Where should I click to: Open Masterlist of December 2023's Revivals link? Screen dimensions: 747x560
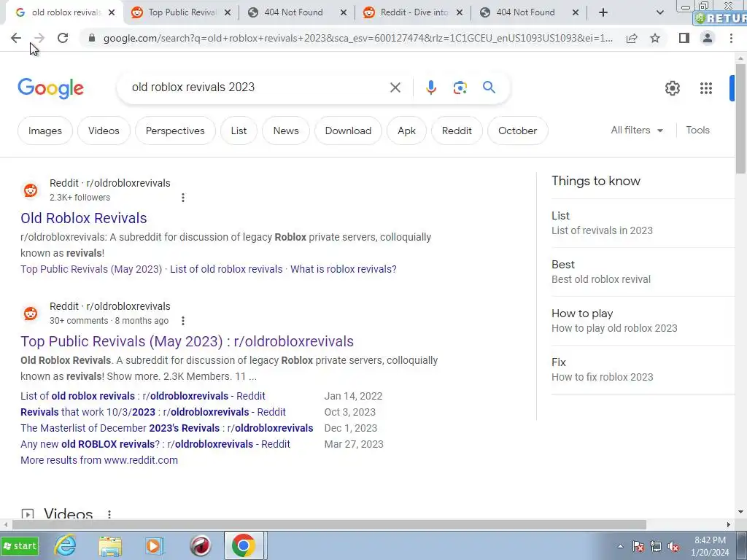pyautogui.click(x=167, y=428)
